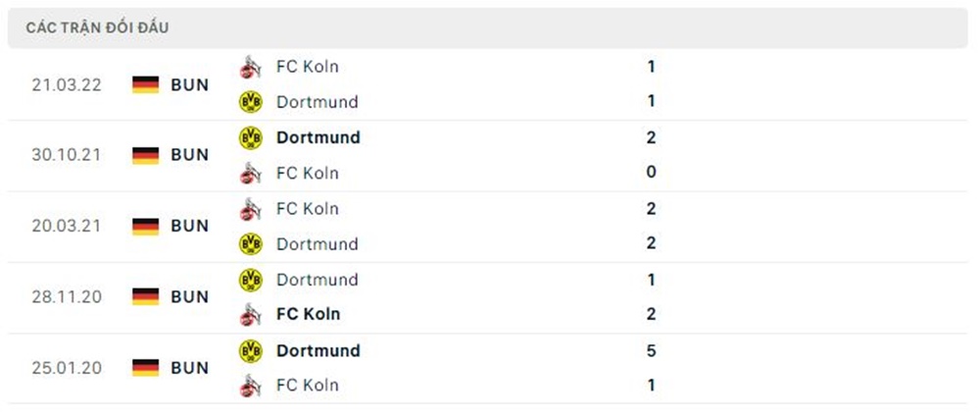Open bold Dortmund team link, 30.10.21 match

318,137
